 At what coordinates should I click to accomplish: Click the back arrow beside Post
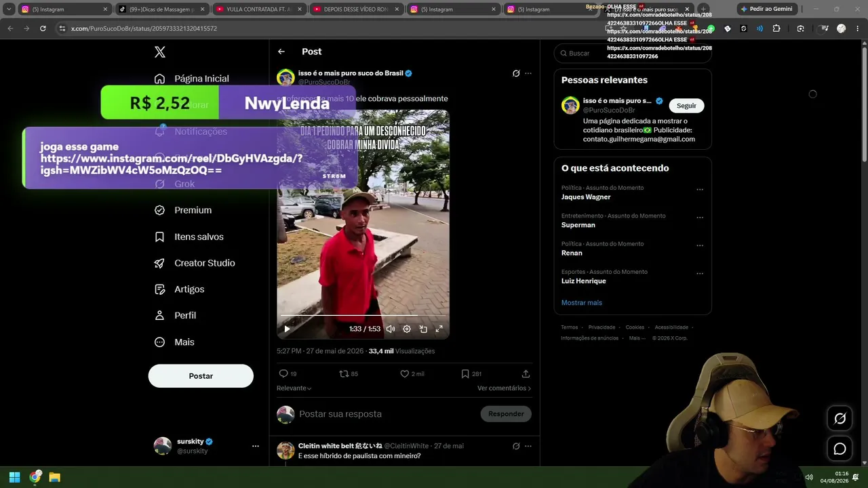281,52
